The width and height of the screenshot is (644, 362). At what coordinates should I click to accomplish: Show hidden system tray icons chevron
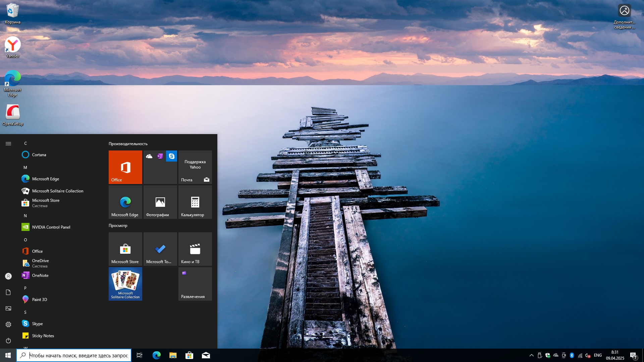[x=531, y=355]
